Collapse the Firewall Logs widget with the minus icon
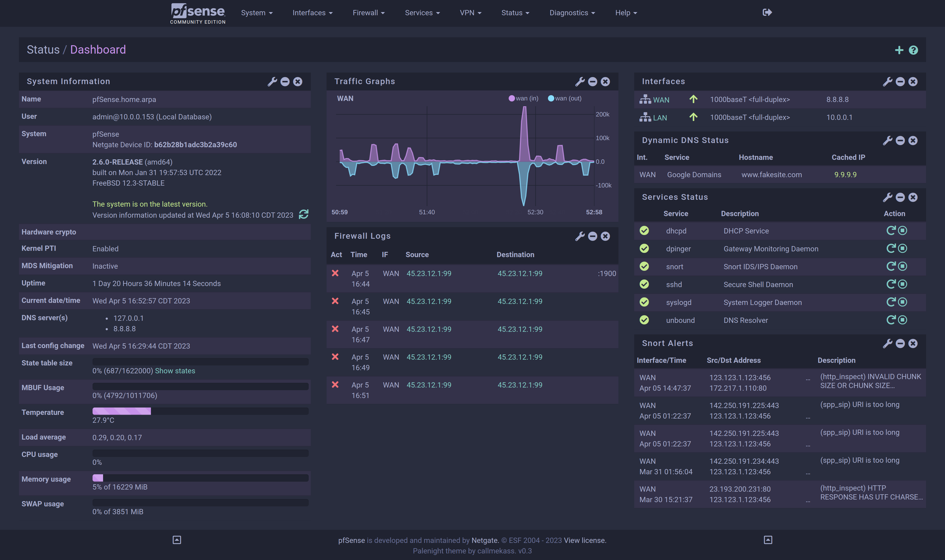 click(592, 236)
